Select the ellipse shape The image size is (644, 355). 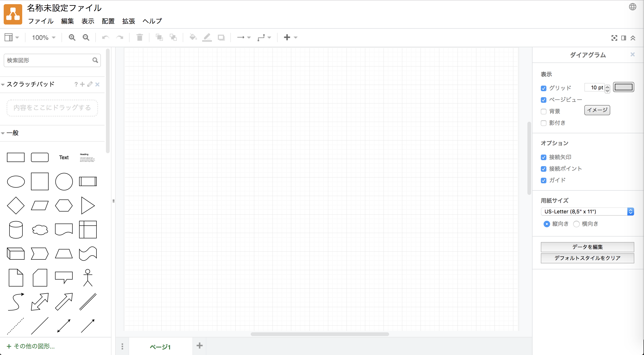[16, 182]
